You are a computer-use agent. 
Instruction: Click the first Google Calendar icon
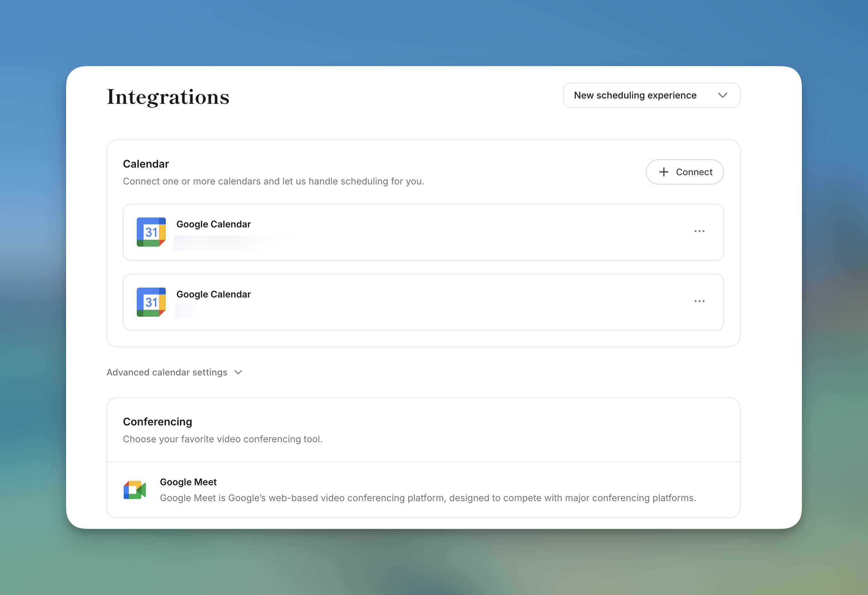click(151, 232)
